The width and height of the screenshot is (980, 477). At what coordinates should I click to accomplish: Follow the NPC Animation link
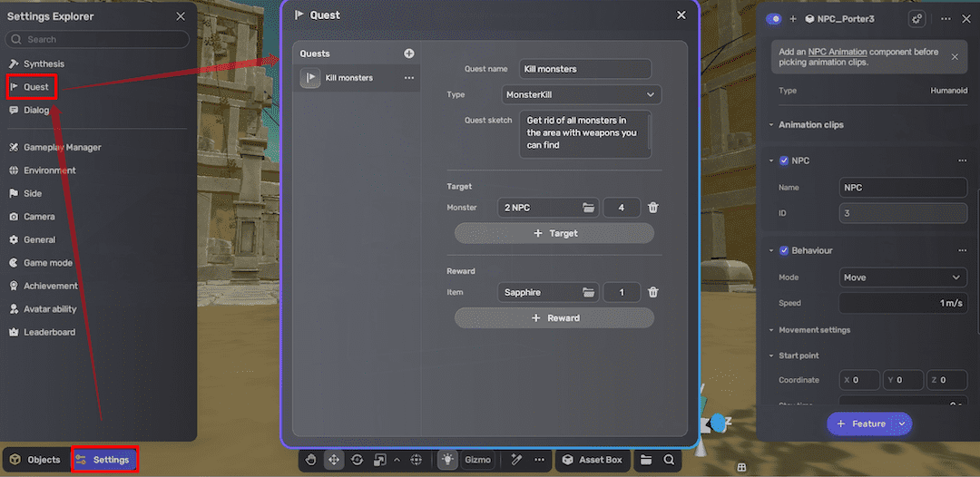(838, 53)
